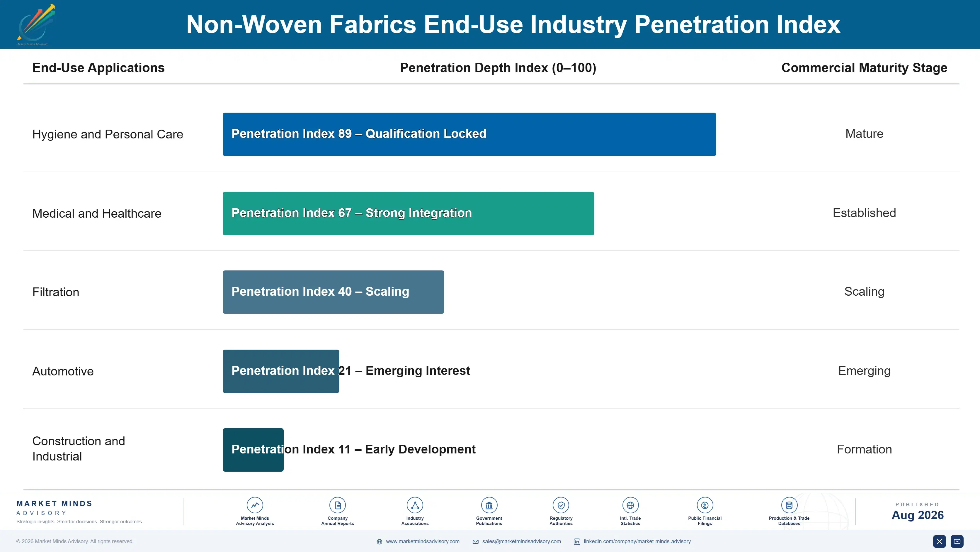Screen dimensions: 980x552
Task: Click the LinkedIn icon in footer
Action: (x=577, y=542)
